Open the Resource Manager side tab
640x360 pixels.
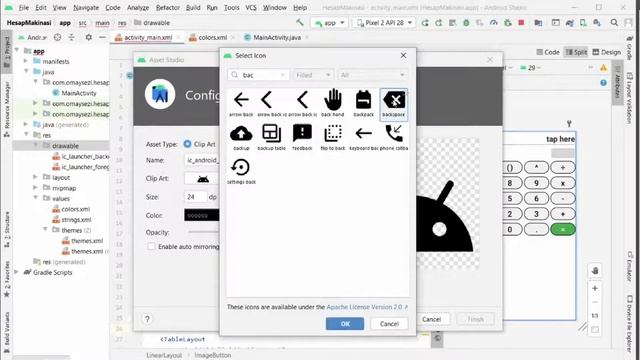tap(7, 109)
